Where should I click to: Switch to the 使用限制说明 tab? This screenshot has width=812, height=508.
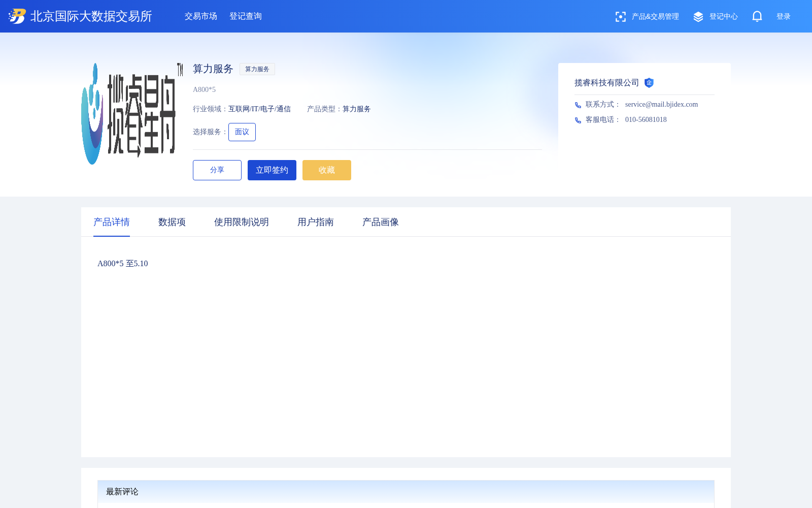point(242,222)
